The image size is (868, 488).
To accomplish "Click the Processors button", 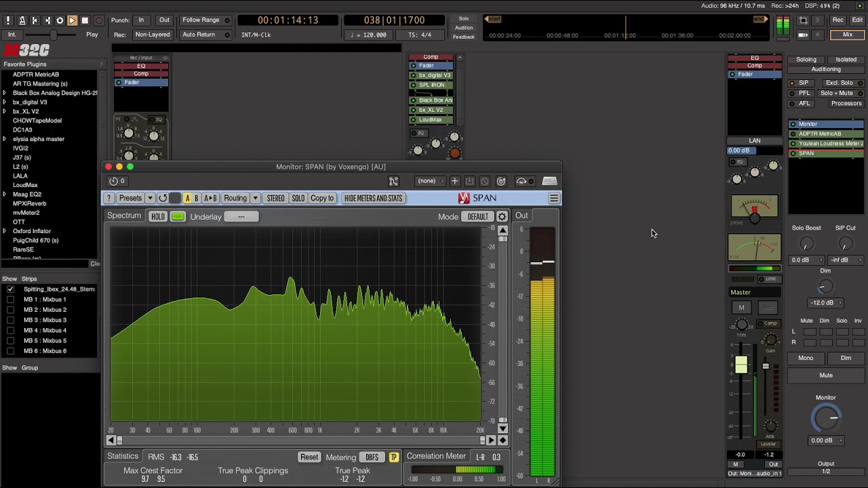I will point(846,103).
